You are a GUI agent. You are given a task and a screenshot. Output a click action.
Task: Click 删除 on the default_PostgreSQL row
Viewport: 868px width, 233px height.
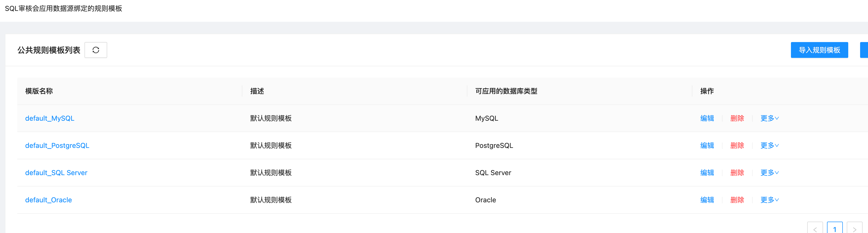coord(737,145)
